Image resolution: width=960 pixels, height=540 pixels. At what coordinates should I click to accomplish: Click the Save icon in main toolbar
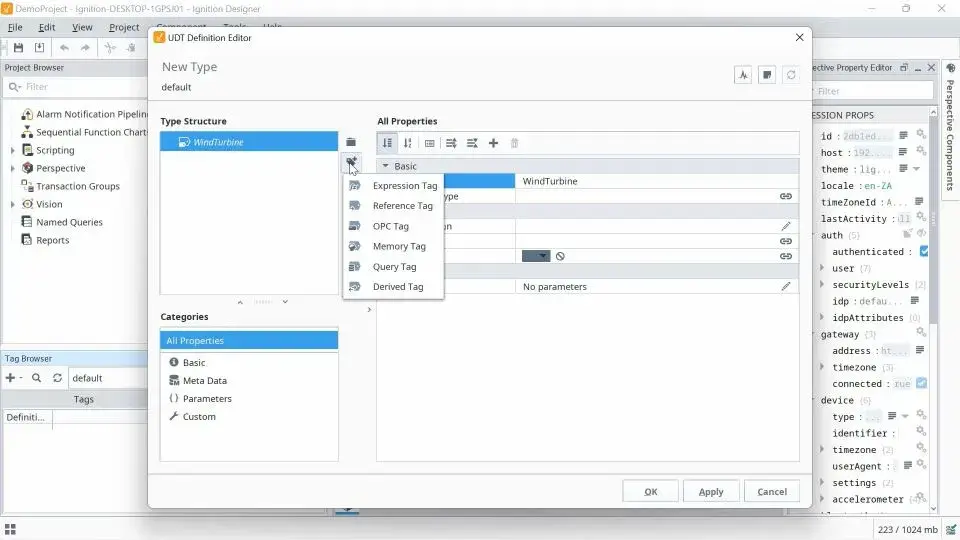[18, 48]
